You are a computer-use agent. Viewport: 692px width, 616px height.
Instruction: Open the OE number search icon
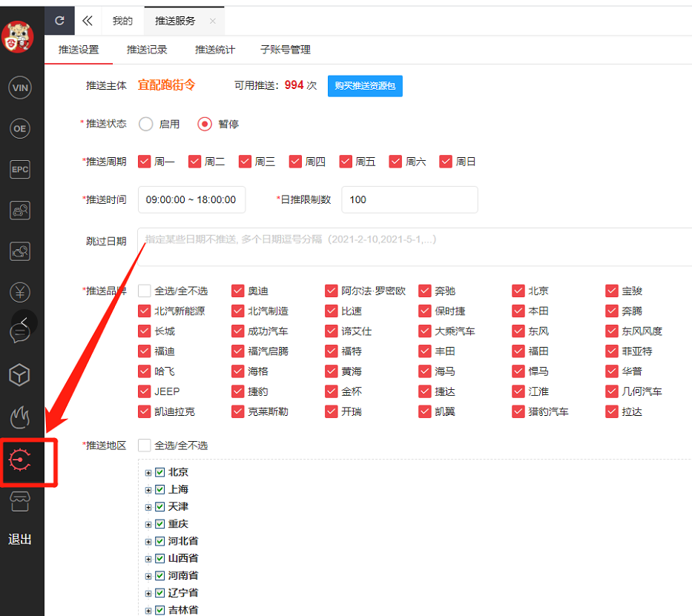click(20, 129)
